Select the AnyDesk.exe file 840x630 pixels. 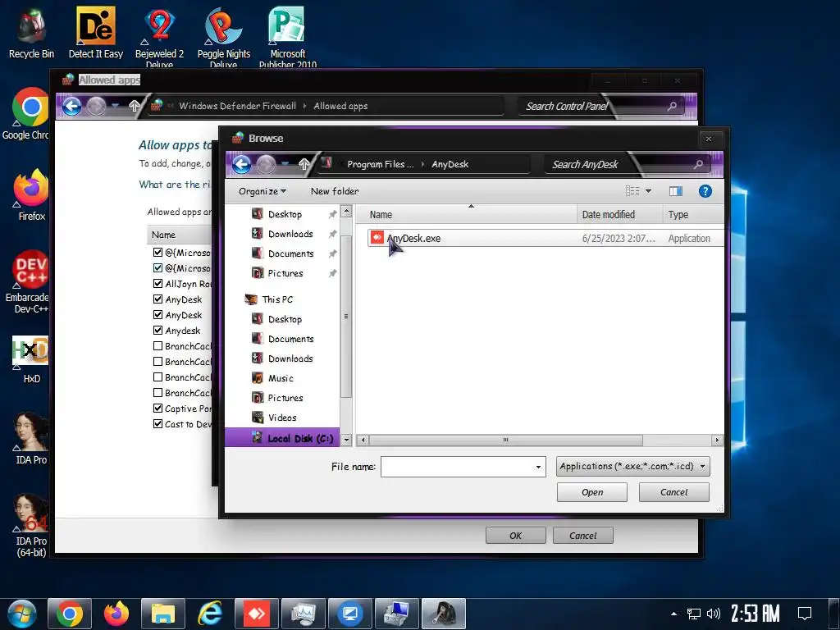(x=546, y=238)
